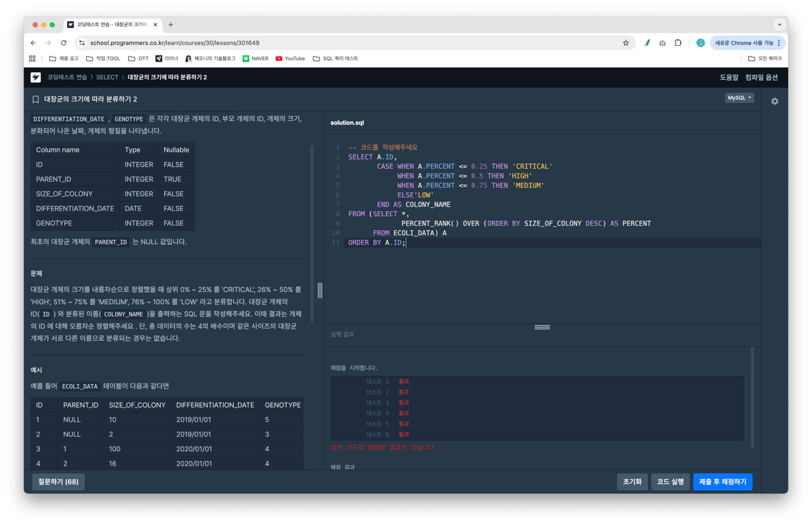Select the solution.sql file tab
Image resolution: width=812 pixels, height=525 pixels.
point(347,122)
